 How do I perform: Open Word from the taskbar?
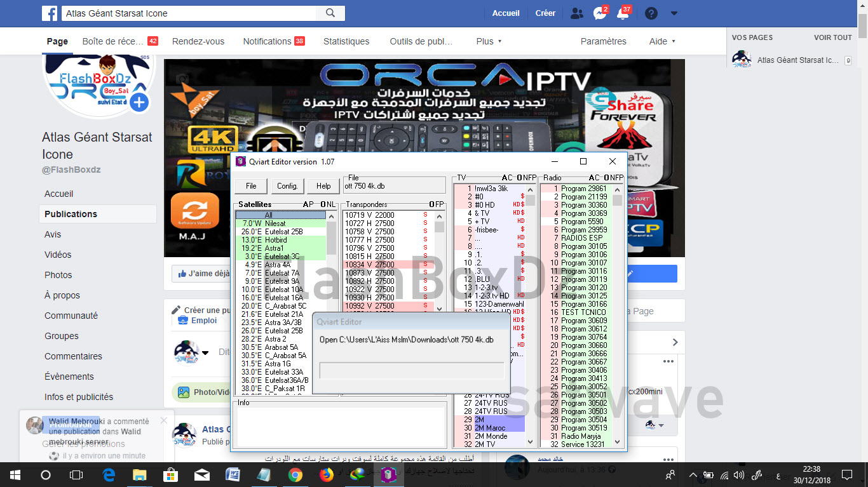[233, 474]
